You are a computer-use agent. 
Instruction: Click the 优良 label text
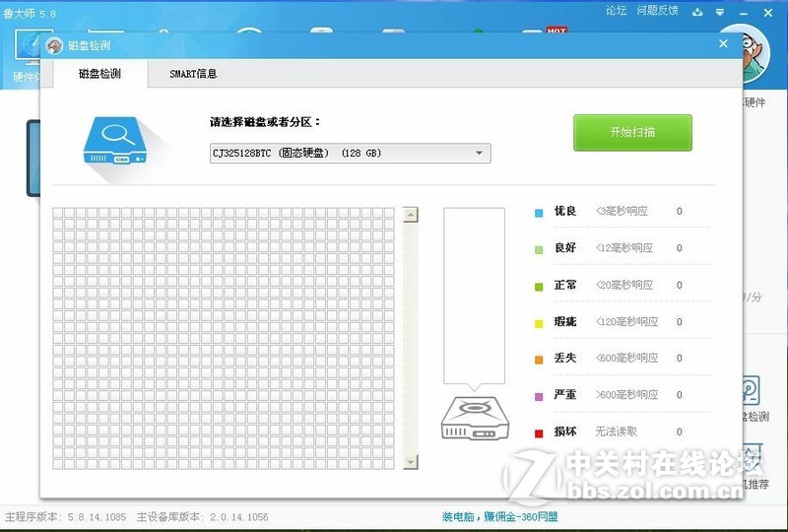(x=564, y=211)
